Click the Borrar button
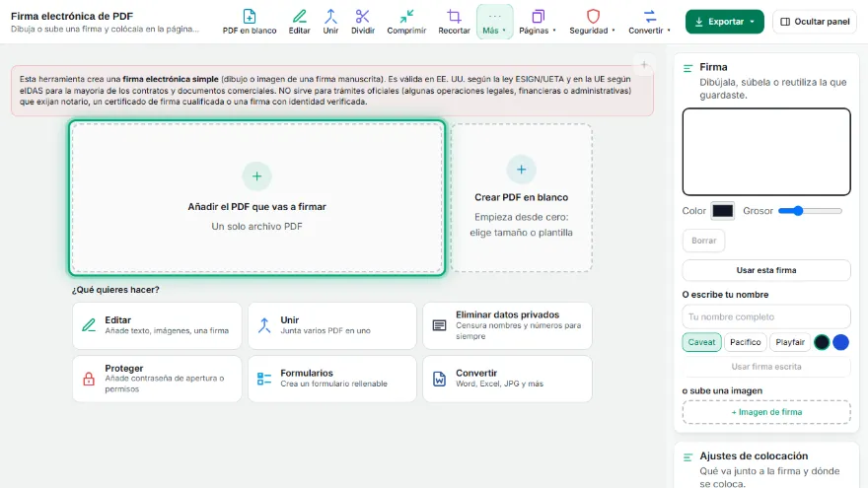This screenshot has width=868, height=488. [703, 241]
